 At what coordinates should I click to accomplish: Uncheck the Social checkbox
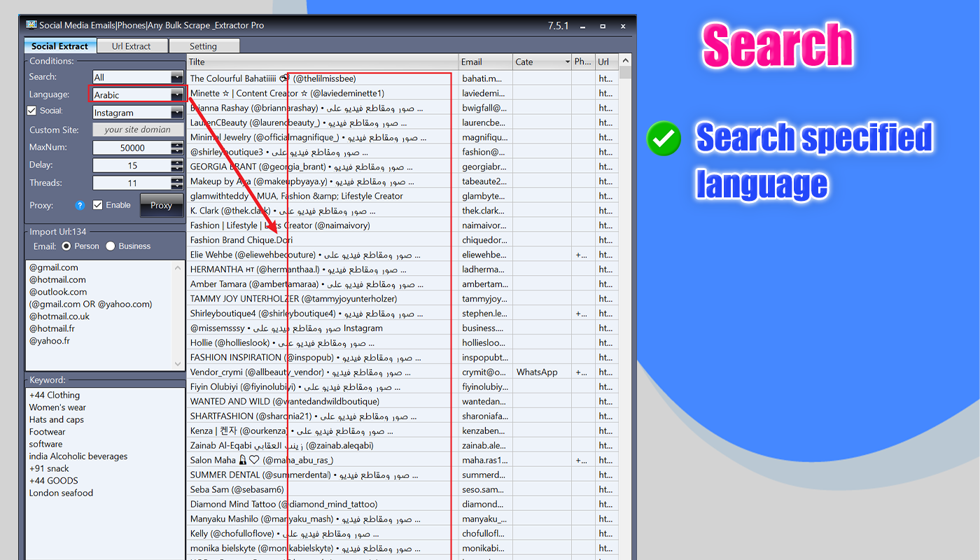[32, 111]
